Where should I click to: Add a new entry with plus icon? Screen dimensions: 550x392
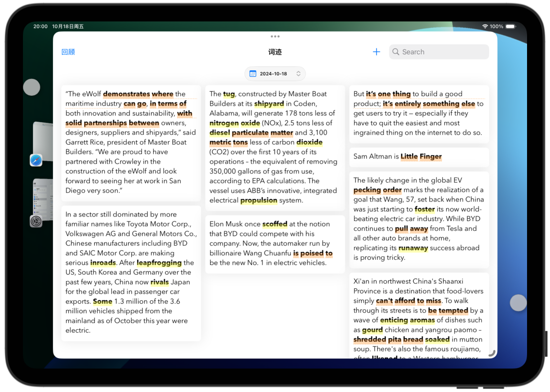click(376, 52)
